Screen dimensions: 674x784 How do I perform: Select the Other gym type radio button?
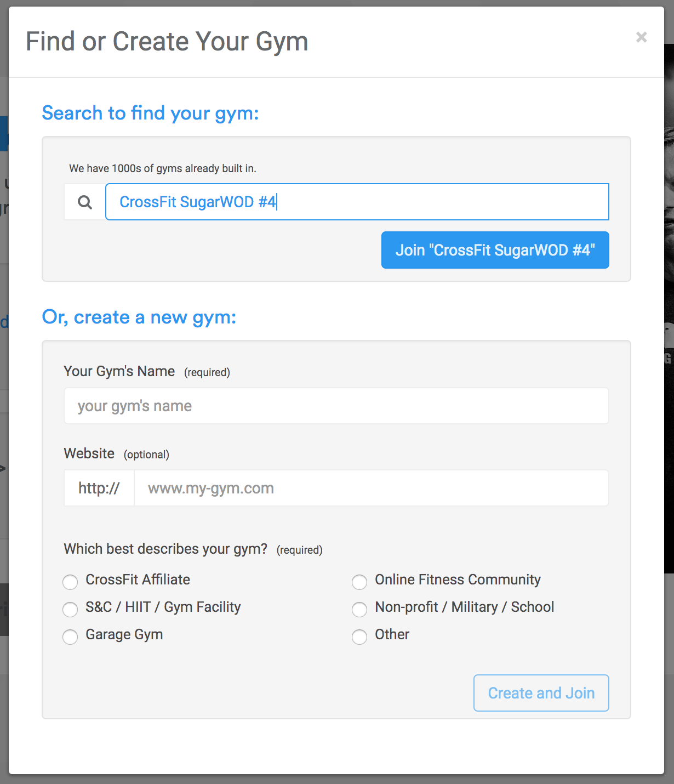click(359, 637)
